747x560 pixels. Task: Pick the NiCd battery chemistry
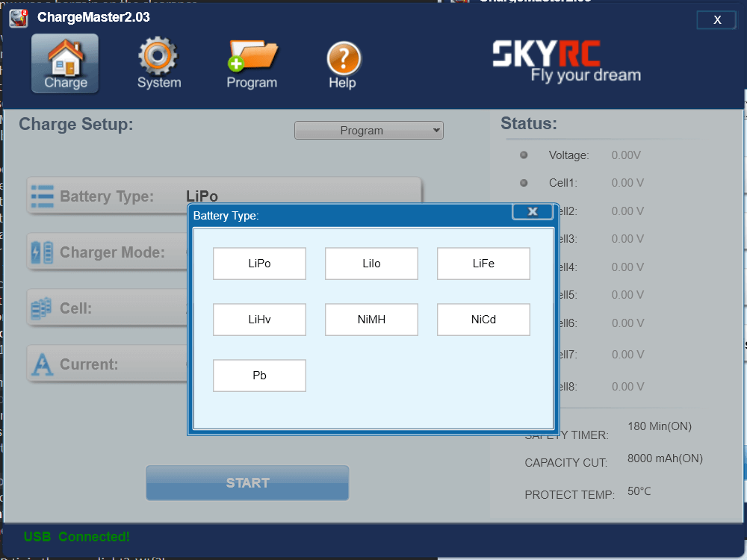coord(483,320)
